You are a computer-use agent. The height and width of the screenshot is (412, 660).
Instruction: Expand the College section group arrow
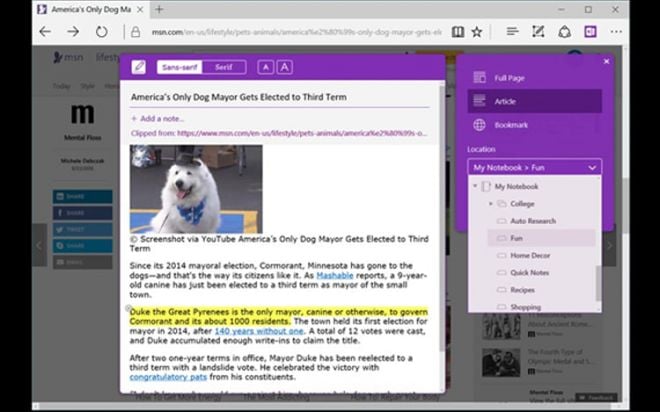(490, 204)
